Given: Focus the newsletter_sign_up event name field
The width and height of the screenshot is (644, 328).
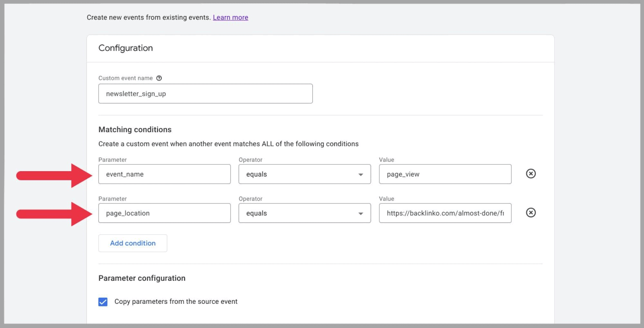Looking at the screenshot, I should (205, 94).
